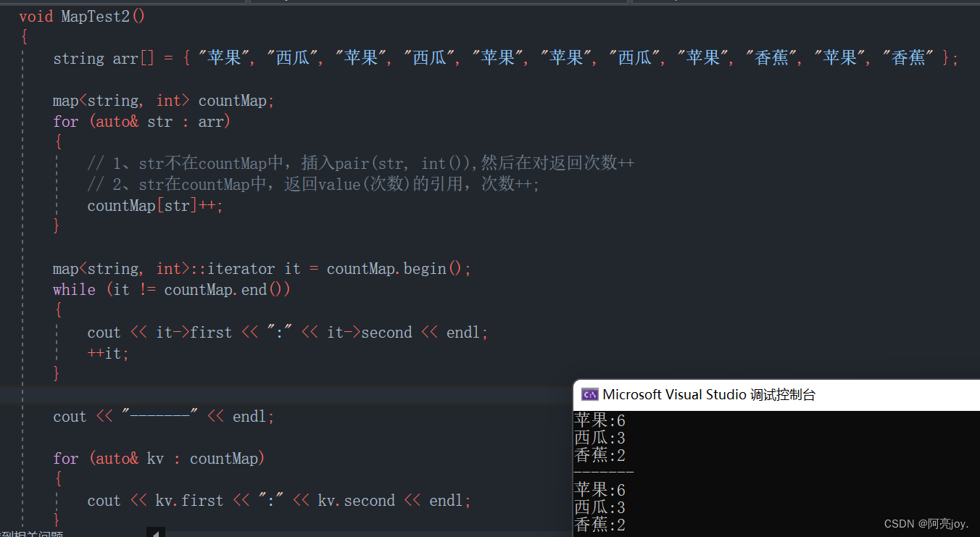980x537 pixels.
Task: Click the for (auto& kv : countMap) line
Action: 159,459
